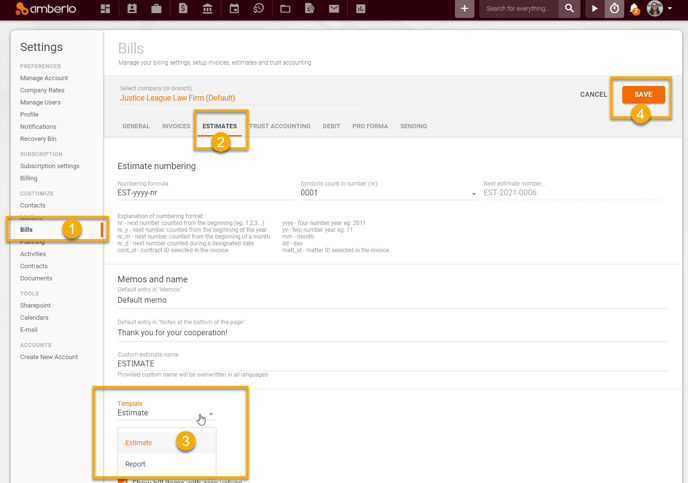The width and height of the screenshot is (688, 483).
Task: Open the Select company dropdown
Action: click(238, 98)
